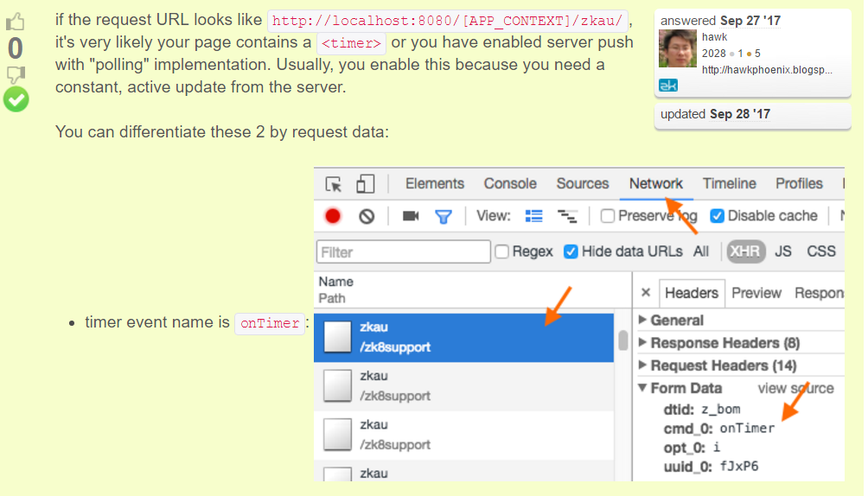Close the request details pane
Screen dimensions: 868x496
(646, 292)
